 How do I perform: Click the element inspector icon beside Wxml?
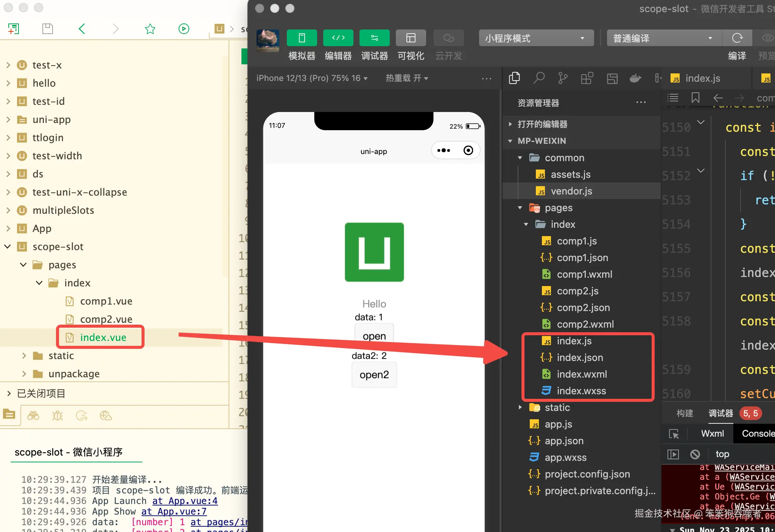674,434
